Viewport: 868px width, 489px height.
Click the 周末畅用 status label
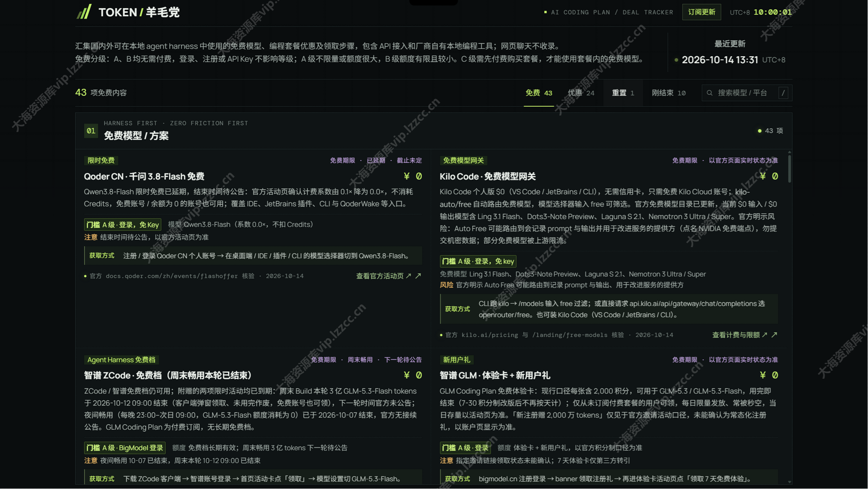point(360,359)
